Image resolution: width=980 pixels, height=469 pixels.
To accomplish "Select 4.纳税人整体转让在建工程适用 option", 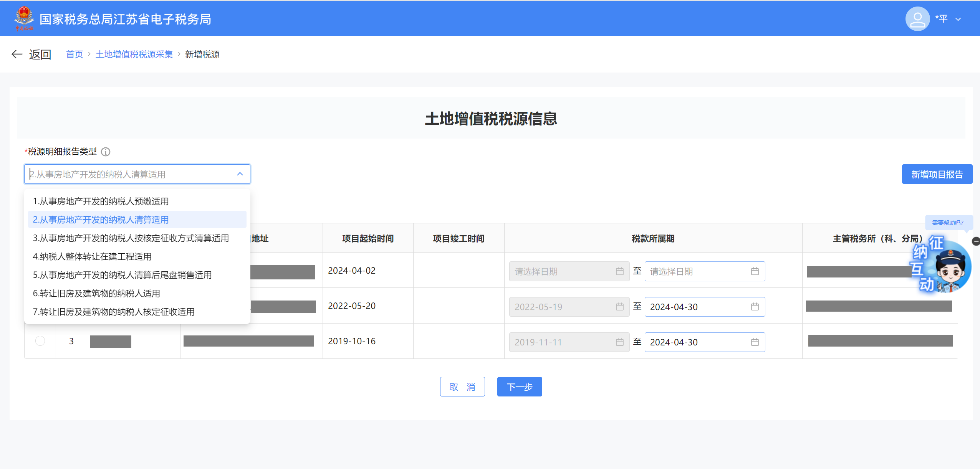I will pos(92,257).
